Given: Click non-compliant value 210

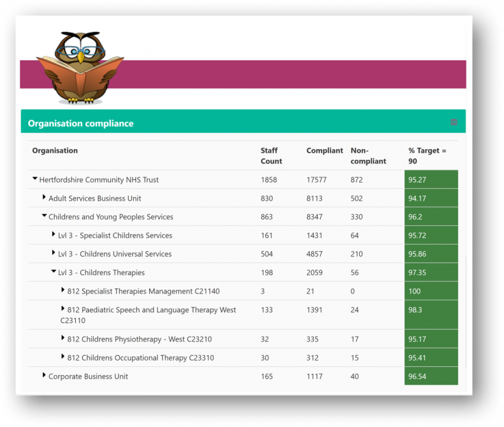Looking at the screenshot, I should [357, 254].
